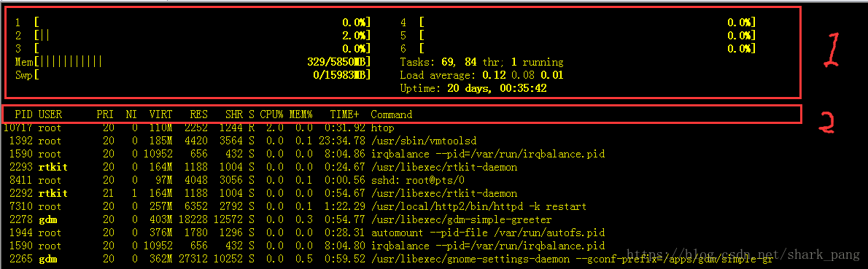Click the CPU 2 meter showing 2.0%
868x269 pixels.
pyautogui.click(x=193, y=36)
